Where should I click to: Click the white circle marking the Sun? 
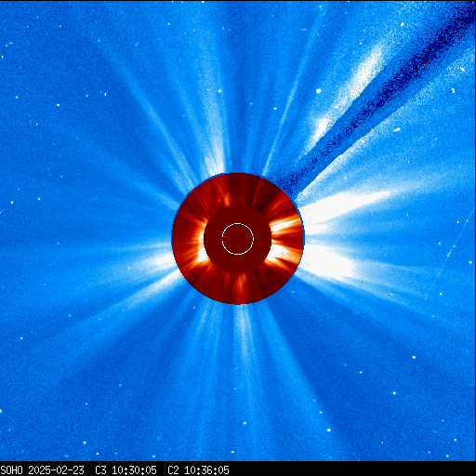(x=238, y=239)
